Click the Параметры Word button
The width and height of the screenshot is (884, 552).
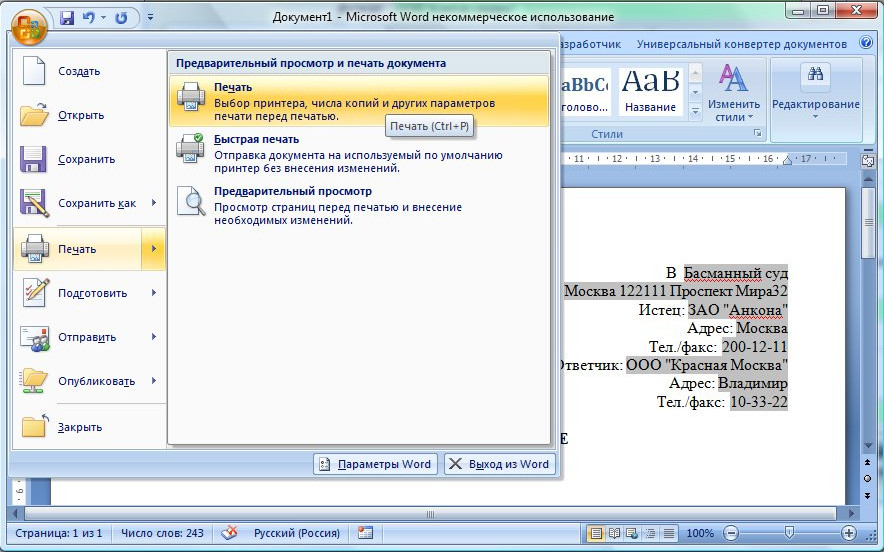click(375, 464)
